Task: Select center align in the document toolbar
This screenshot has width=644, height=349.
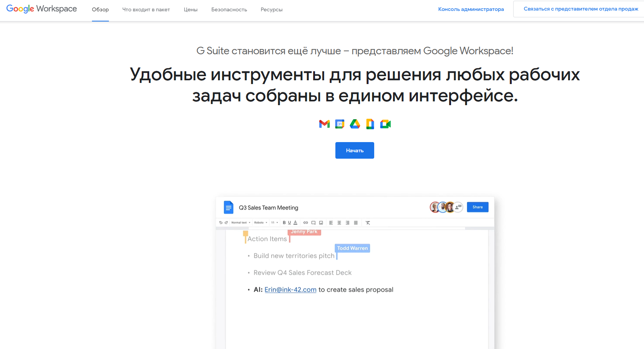Action: pyautogui.click(x=339, y=223)
